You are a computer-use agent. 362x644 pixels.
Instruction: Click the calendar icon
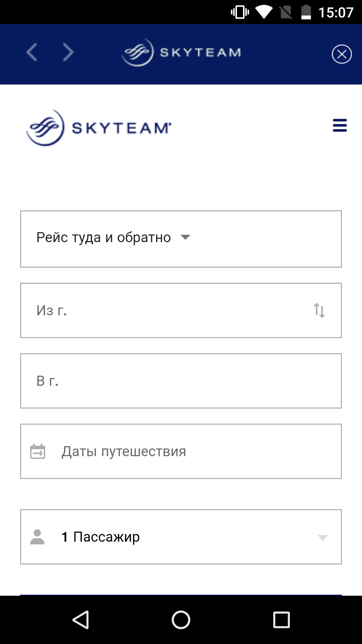point(38,451)
